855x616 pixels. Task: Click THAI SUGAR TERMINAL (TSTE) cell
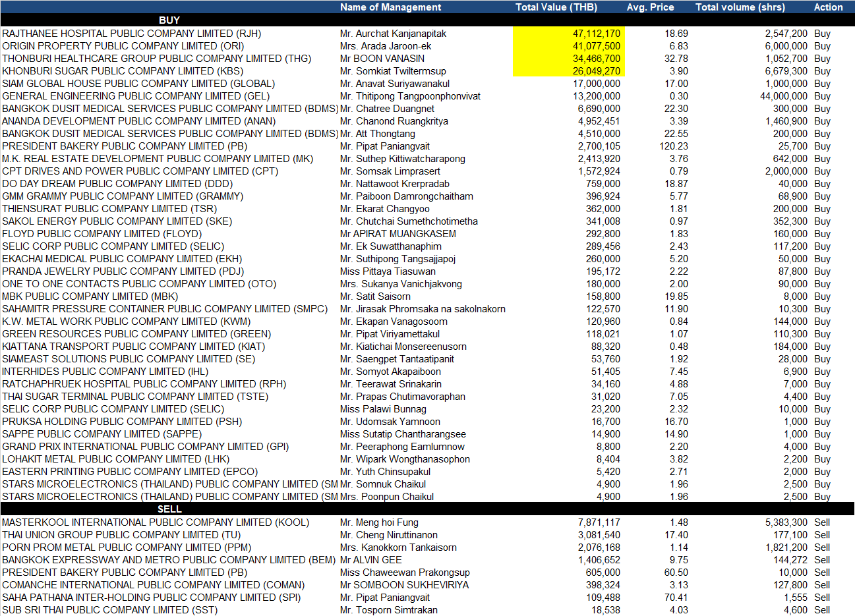point(135,397)
